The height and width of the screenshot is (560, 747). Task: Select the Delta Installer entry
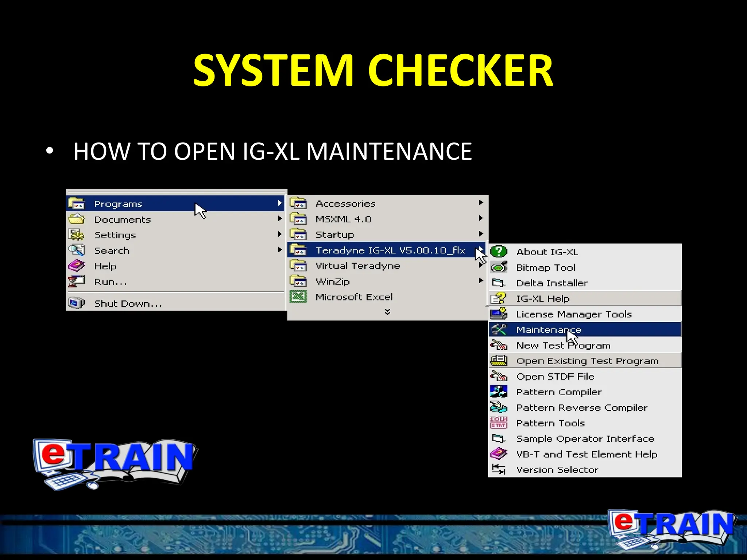tap(585, 283)
